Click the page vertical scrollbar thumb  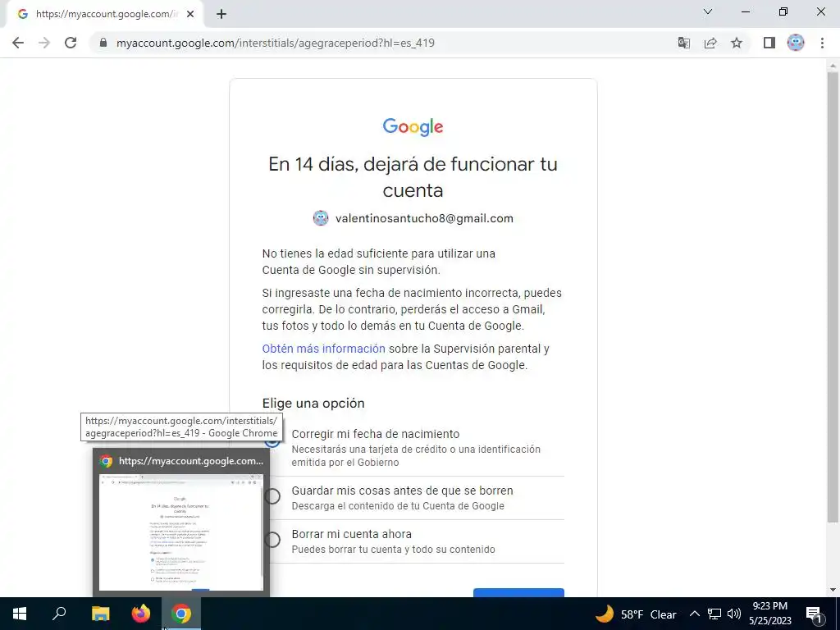[x=833, y=297]
